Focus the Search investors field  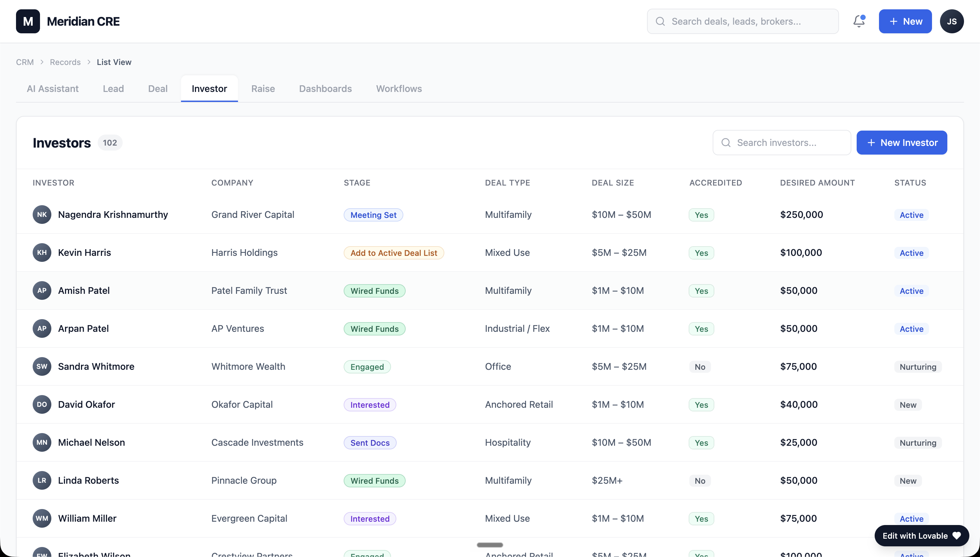782,143
